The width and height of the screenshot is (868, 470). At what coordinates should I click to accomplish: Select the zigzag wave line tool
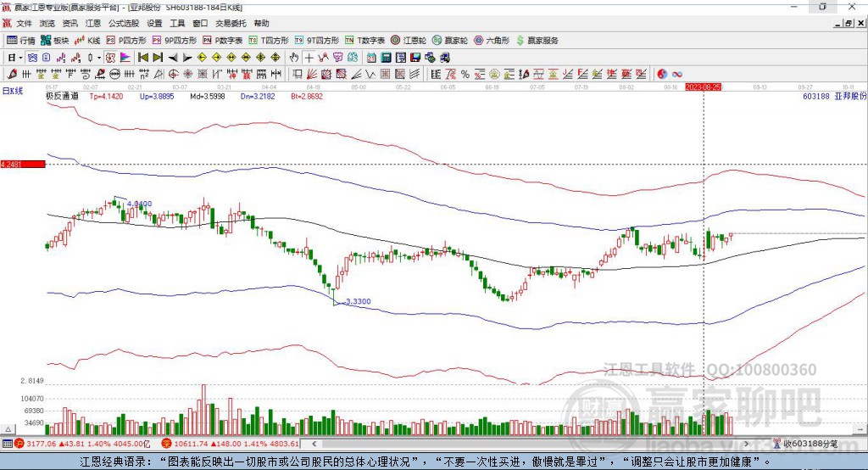[370, 74]
